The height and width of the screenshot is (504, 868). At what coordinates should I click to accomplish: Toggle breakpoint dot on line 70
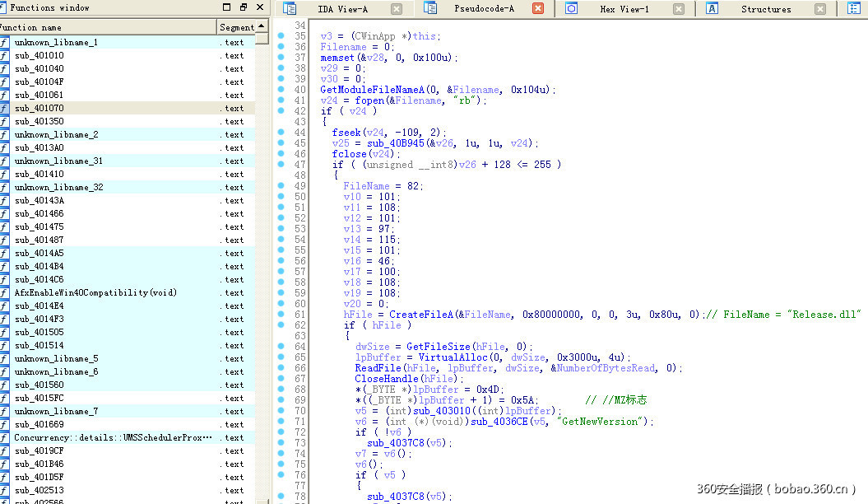(x=281, y=411)
